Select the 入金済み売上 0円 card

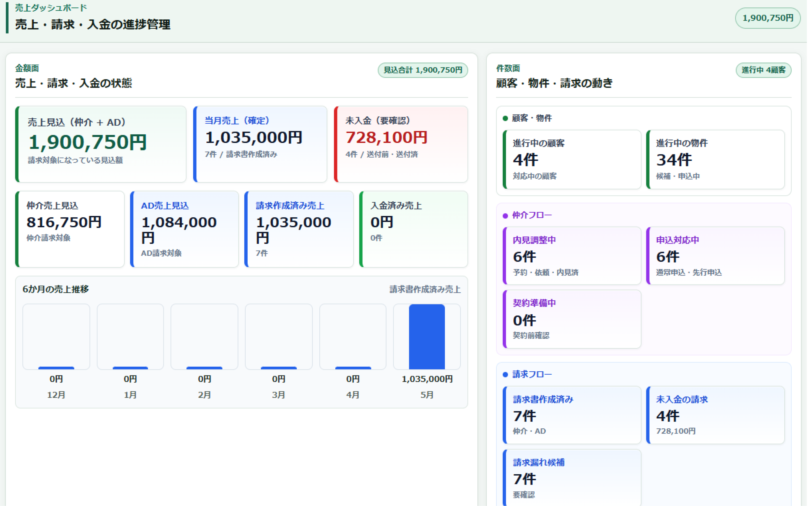[x=416, y=231]
